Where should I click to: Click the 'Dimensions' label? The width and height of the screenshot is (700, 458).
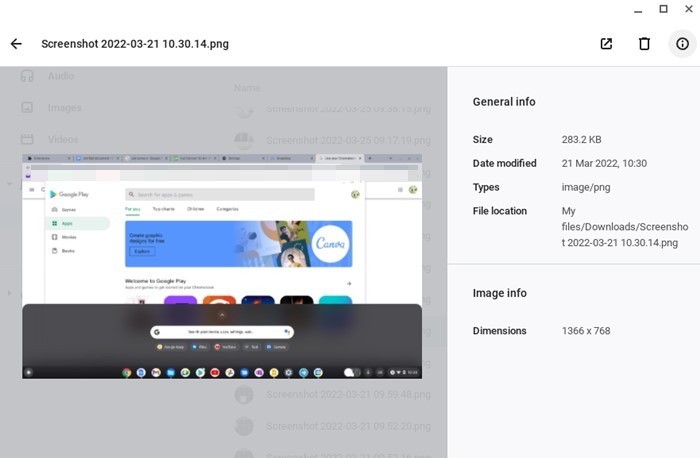pos(500,331)
